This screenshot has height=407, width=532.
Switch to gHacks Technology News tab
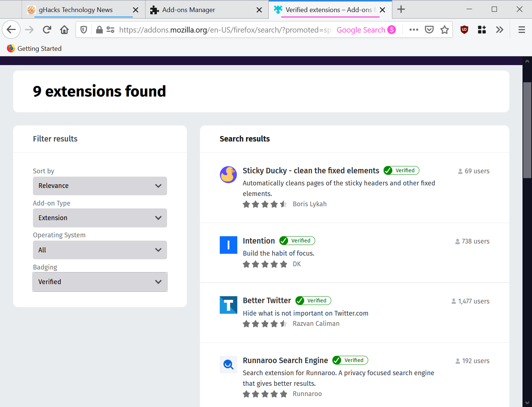click(x=76, y=10)
